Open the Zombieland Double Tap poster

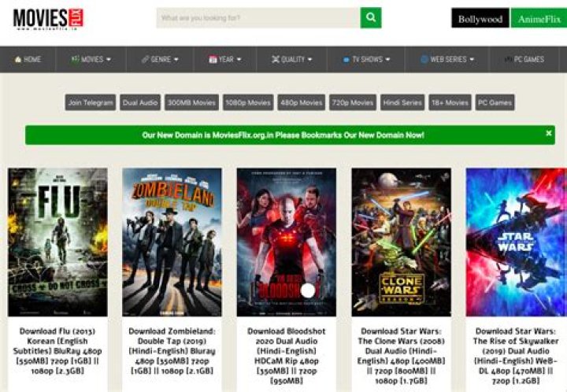tap(172, 242)
